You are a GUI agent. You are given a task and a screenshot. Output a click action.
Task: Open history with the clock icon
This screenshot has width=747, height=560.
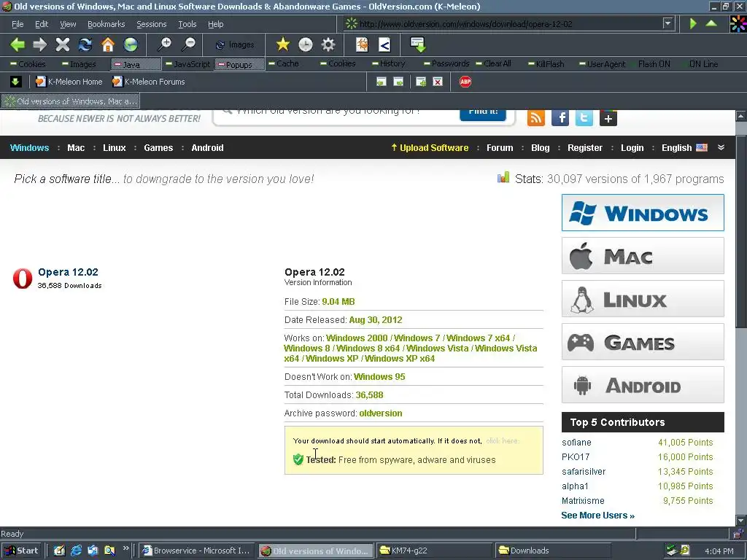306,44
